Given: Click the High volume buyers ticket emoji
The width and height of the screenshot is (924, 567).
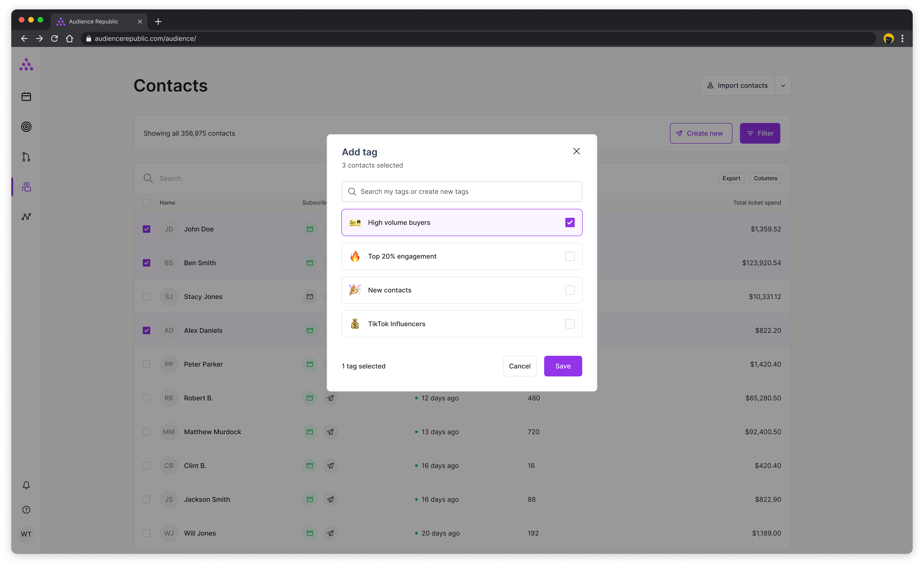Looking at the screenshot, I should point(355,222).
